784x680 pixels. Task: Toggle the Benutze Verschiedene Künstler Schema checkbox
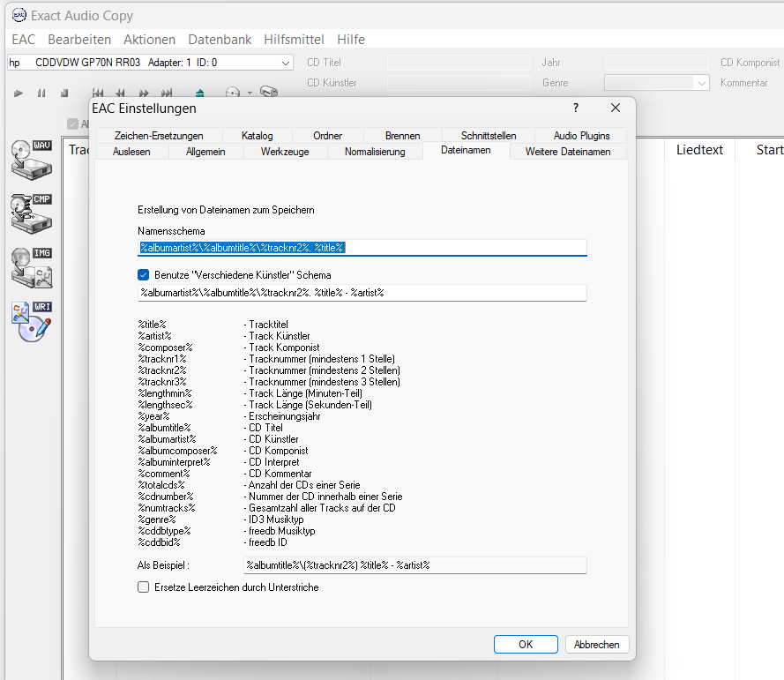[x=144, y=275]
